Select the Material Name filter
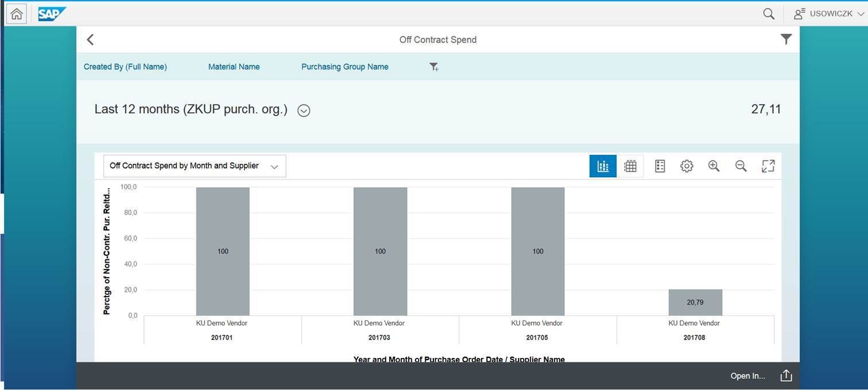Image resolution: width=868 pixels, height=390 pixels. [234, 67]
